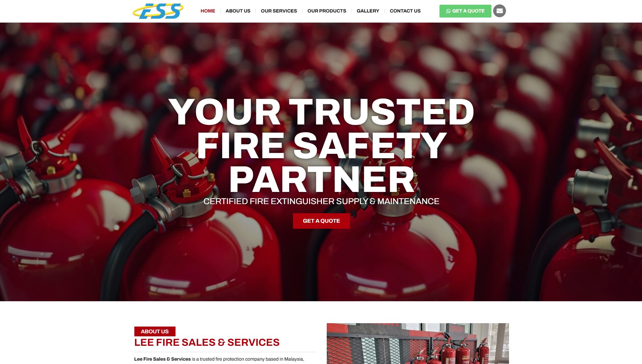642x364 pixels.
Task: Click the word PARTNER in the hero
Action: [322, 179]
